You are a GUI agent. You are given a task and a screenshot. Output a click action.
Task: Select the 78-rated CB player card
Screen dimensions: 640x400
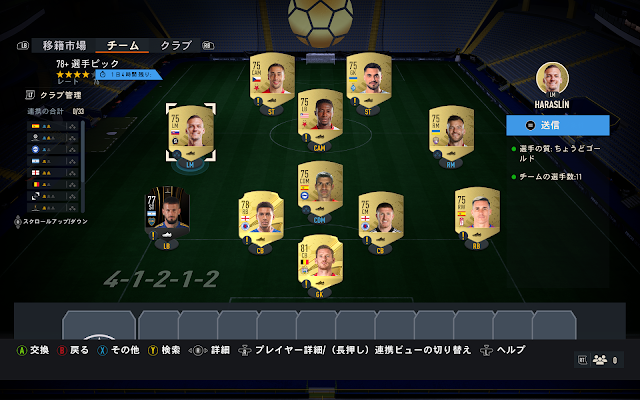click(261, 217)
